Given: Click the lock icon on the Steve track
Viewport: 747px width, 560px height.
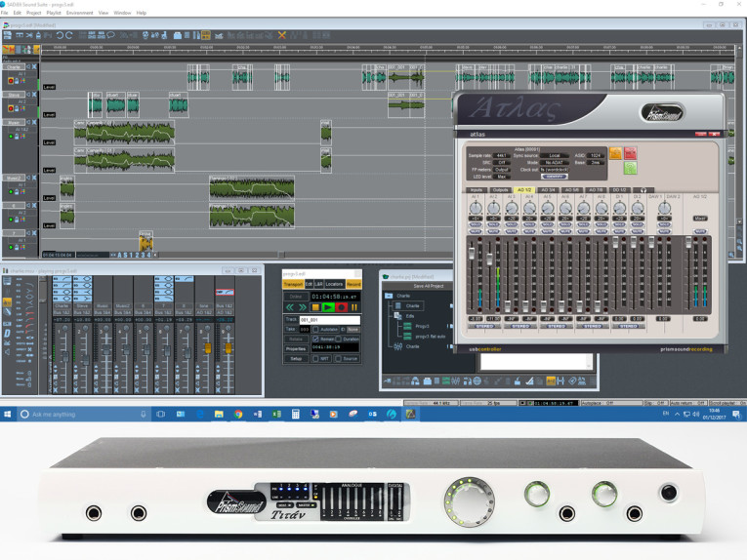Looking at the screenshot, I should 17,108.
